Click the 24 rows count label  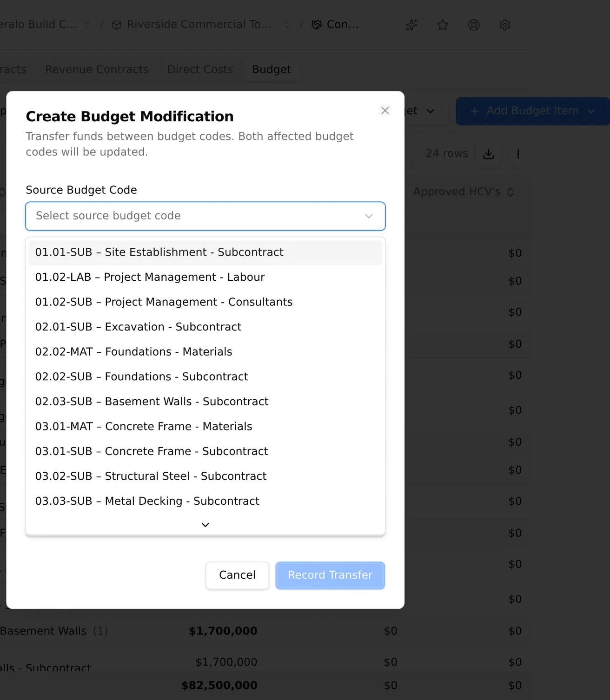click(x=447, y=153)
